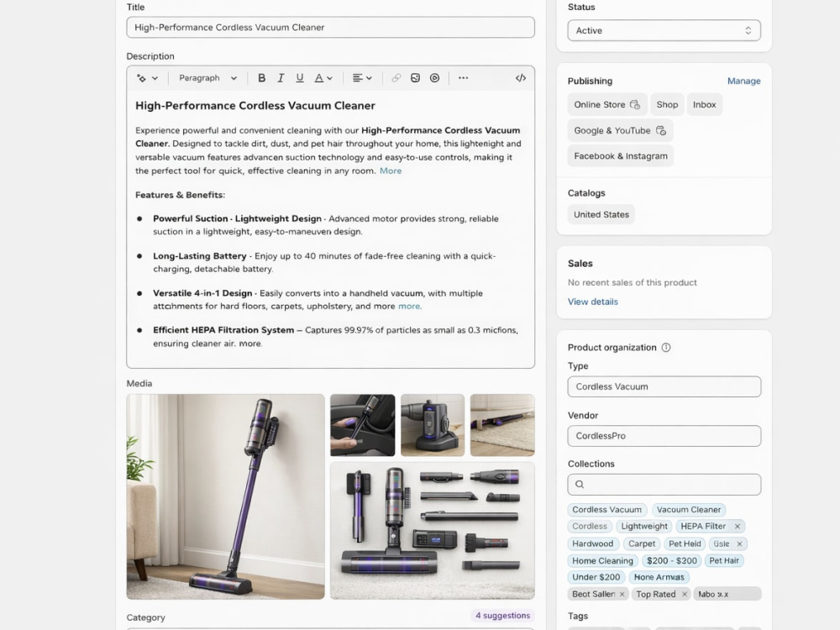Screen dimensions: 840x630
Task: Edit the product Title field
Action: 330,28
